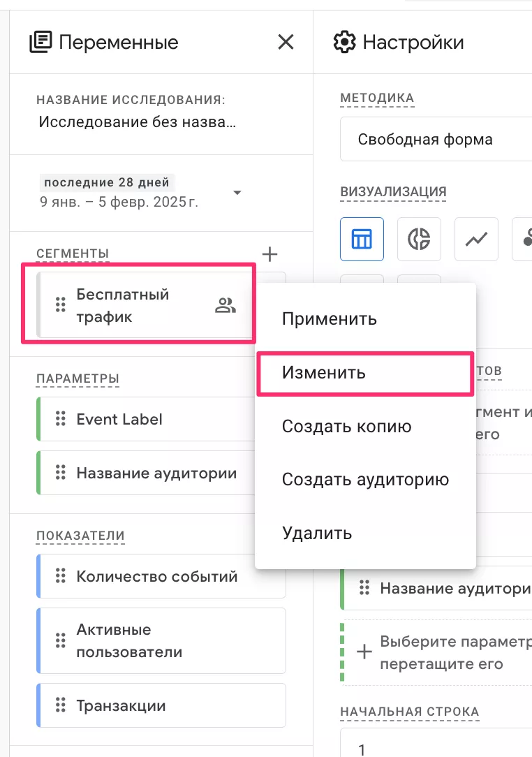Click the Активные пользователи metric chip

click(x=161, y=640)
